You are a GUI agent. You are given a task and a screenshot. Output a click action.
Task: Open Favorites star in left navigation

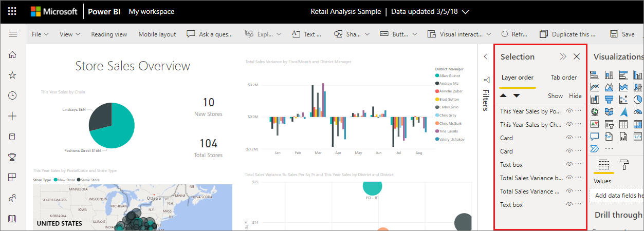[13, 75]
